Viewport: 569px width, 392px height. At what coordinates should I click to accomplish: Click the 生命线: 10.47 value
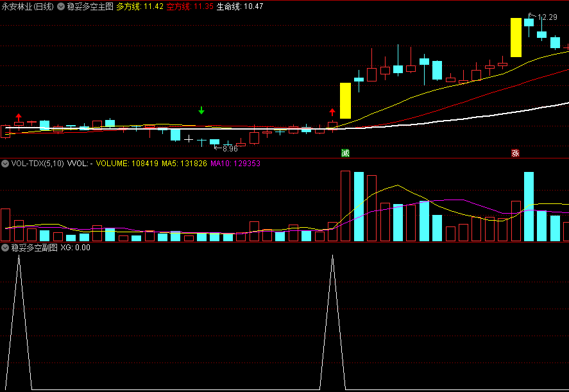[x=239, y=6]
